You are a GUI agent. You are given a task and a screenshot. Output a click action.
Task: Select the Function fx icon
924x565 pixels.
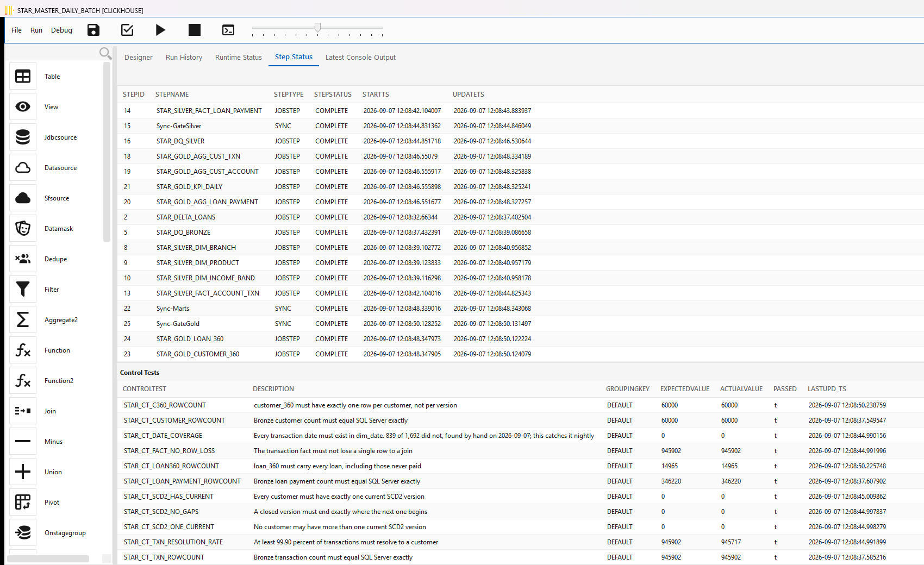(x=23, y=350)
